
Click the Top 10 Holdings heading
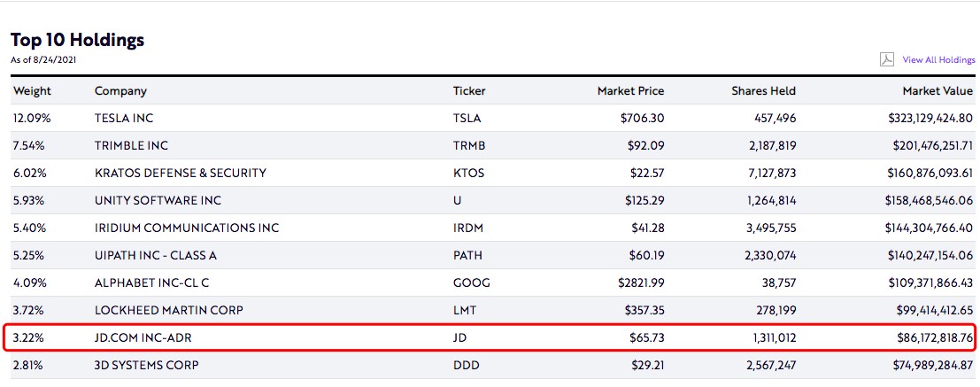77,40
